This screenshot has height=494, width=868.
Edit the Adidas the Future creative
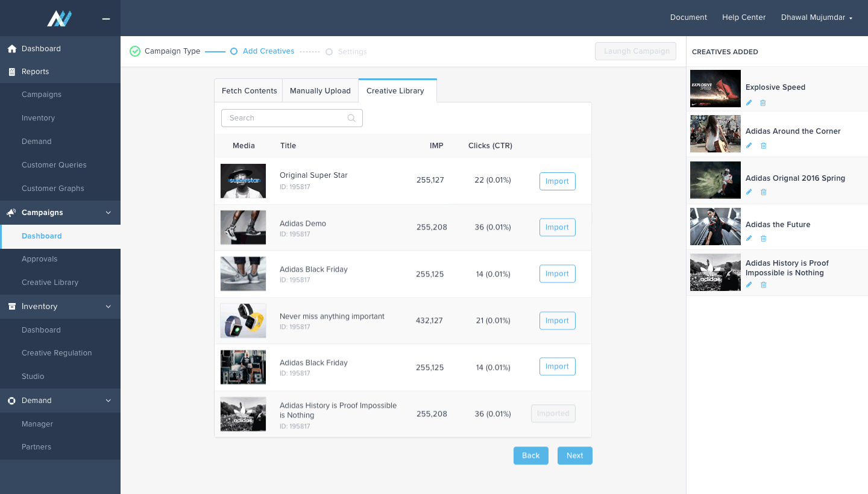coord(749,239)
